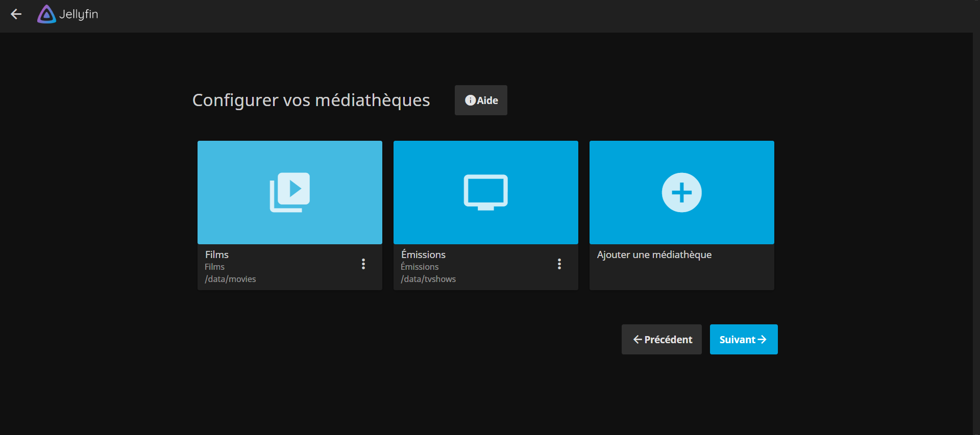The height and width of the screenshot is (435, 980).
Task: Click the vertical scrollbar on the right
Action: coord(976,217)
